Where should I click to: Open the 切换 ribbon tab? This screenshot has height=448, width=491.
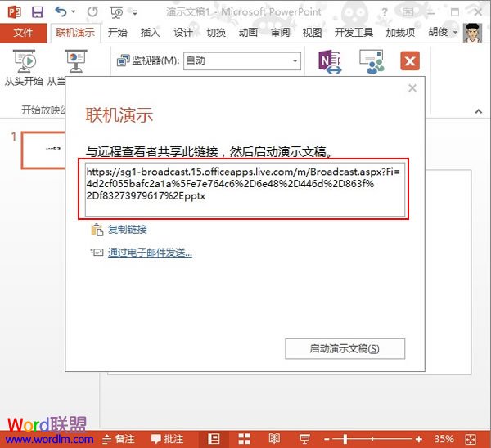click(x=216, y=32)
